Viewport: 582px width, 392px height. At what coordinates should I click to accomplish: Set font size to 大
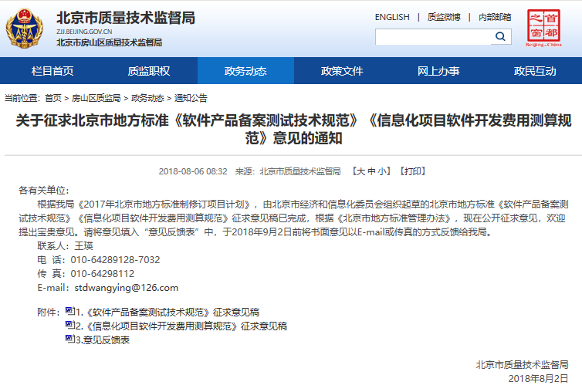(x=360, y=171)
